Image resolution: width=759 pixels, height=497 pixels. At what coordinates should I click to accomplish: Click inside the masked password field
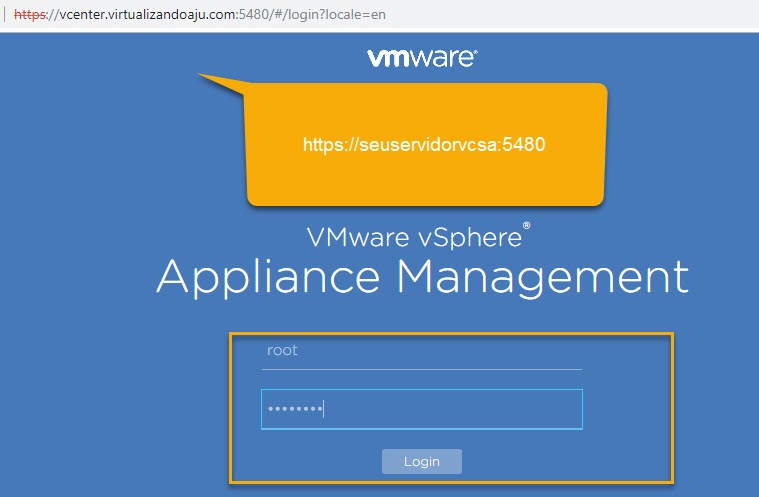coord(421,409)
